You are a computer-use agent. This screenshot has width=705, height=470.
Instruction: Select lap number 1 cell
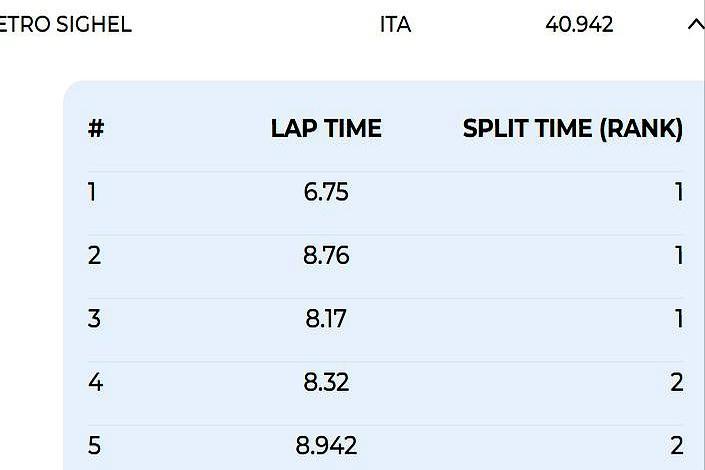[x=92, y=192]
